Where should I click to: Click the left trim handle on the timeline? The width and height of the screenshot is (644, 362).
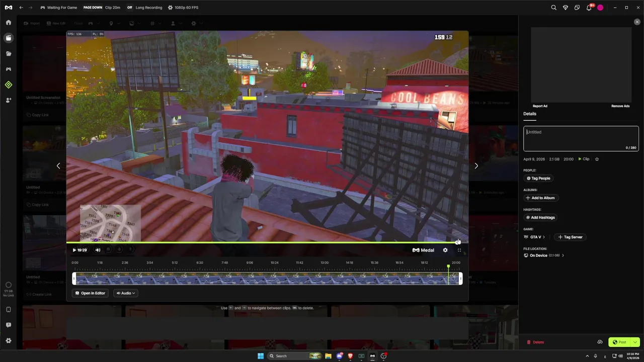[x=74, y=279]
